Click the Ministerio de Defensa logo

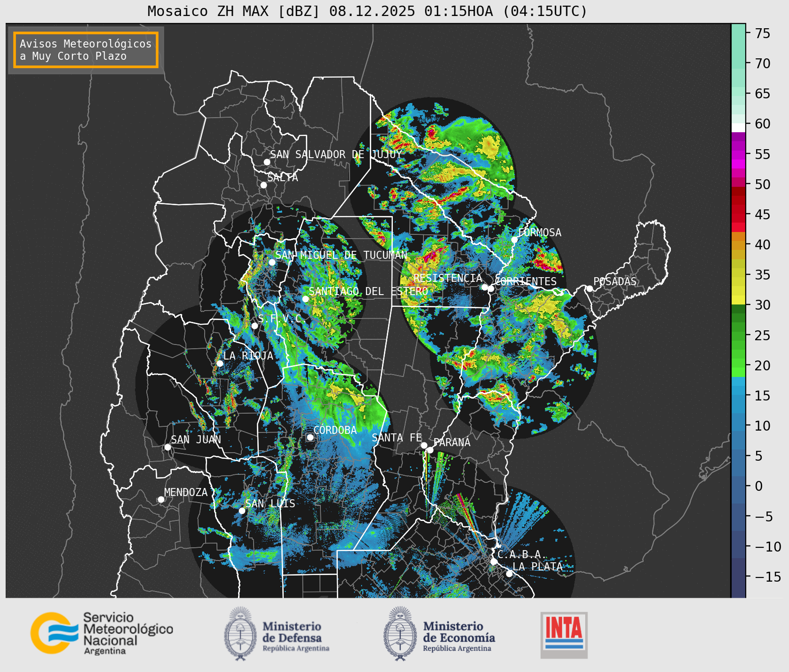(x=277, y=634)
